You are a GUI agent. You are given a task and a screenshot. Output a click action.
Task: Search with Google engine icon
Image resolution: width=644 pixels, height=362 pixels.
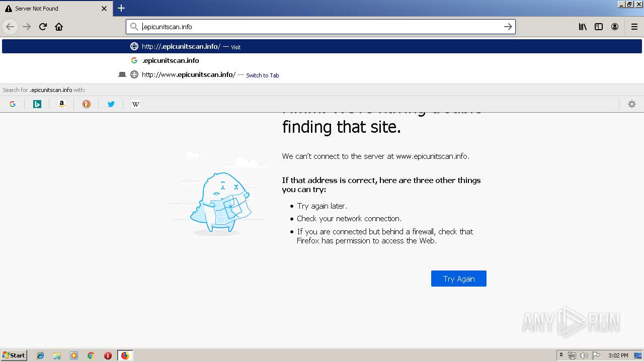click(x=13, y=104)
